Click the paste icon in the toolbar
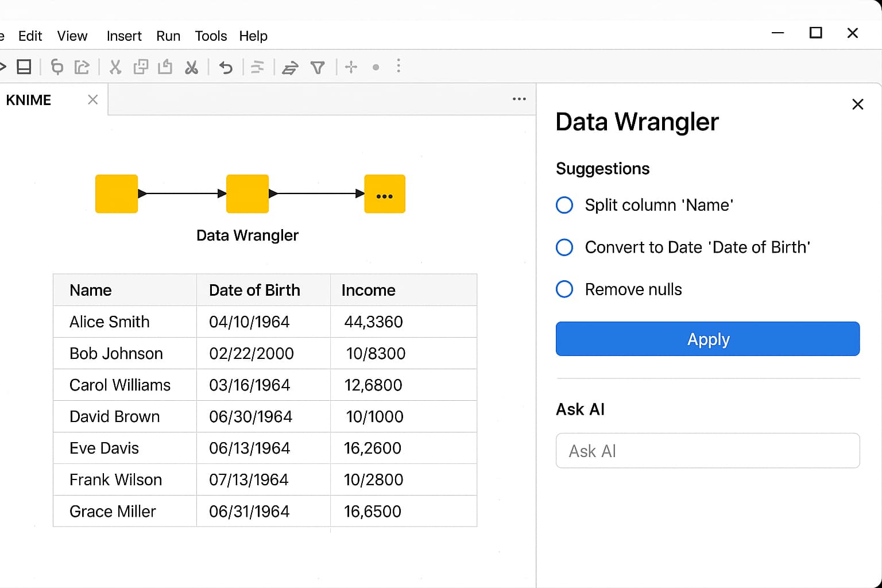The height and width of the screenshot is (588, 882). pos(165,67)
